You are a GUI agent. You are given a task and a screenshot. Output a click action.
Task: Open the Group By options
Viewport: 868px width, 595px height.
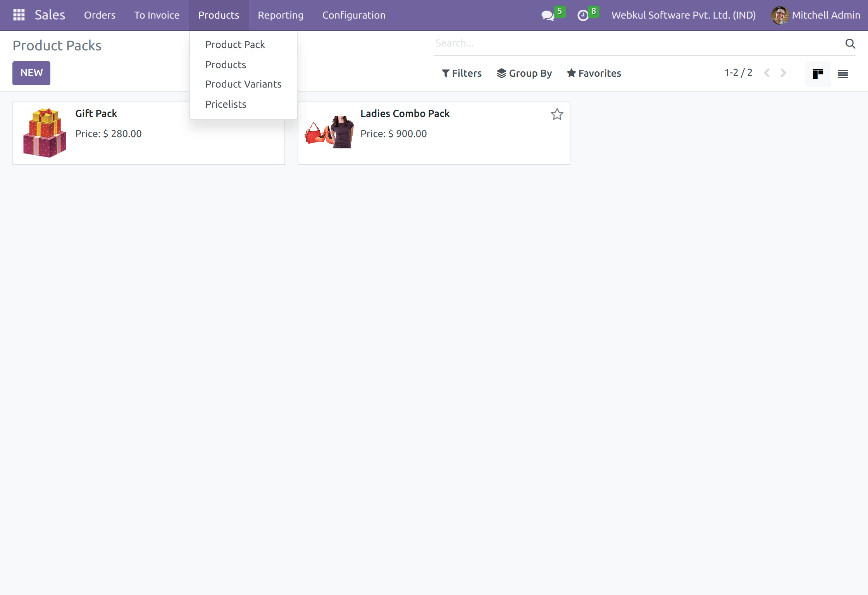click(x=524, y=73)
